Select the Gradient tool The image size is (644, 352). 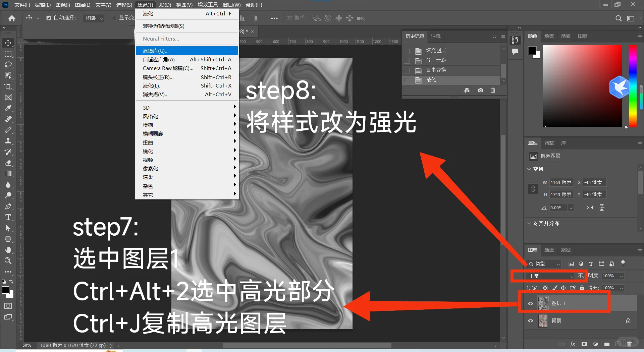pyautogui.click(x=8, y=174)
